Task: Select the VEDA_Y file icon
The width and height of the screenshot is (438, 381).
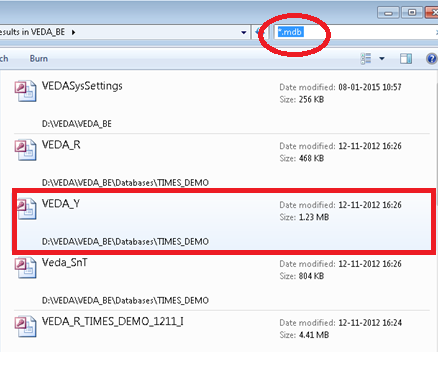Action: [x=27, y=209]
